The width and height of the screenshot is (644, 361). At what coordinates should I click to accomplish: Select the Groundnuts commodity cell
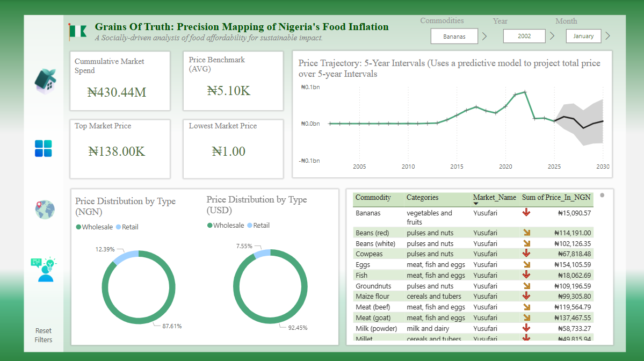[x=373, y=286]
